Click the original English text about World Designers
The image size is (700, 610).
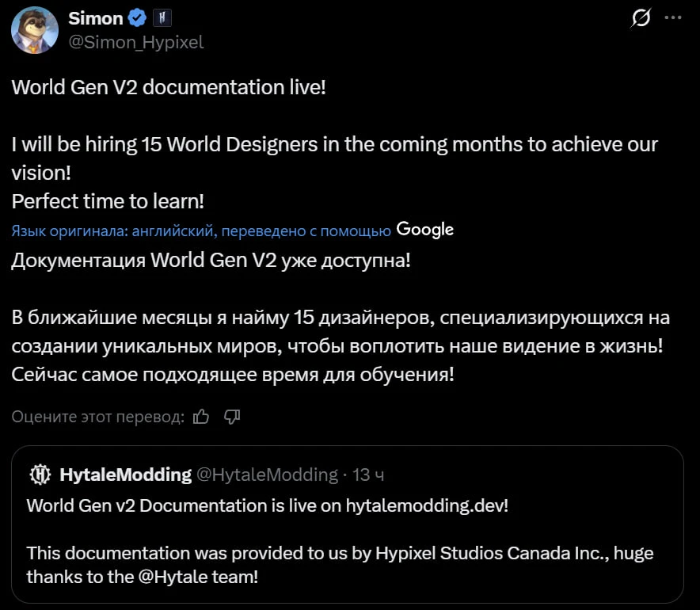tap(334, 145)
